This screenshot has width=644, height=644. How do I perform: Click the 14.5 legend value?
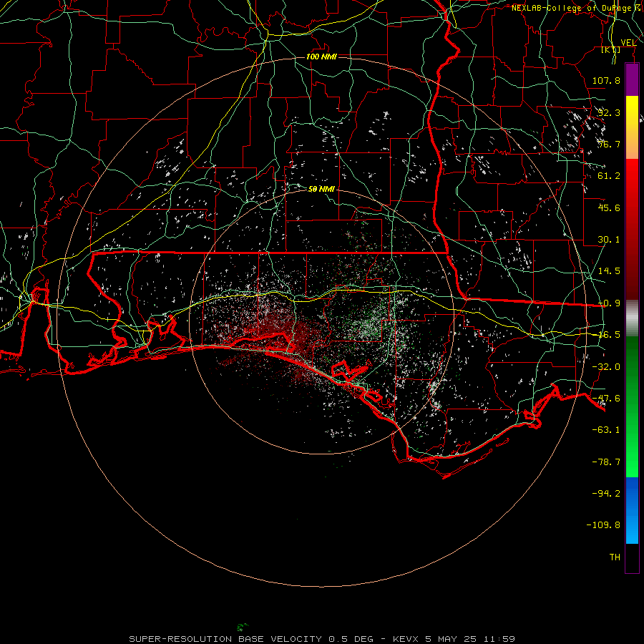tap(609, 271)
